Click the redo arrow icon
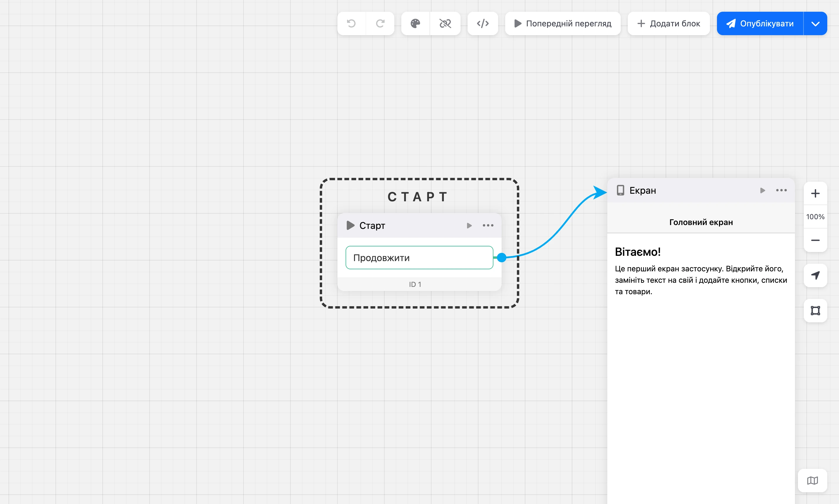The image size is (839, 504). point(380,23)
